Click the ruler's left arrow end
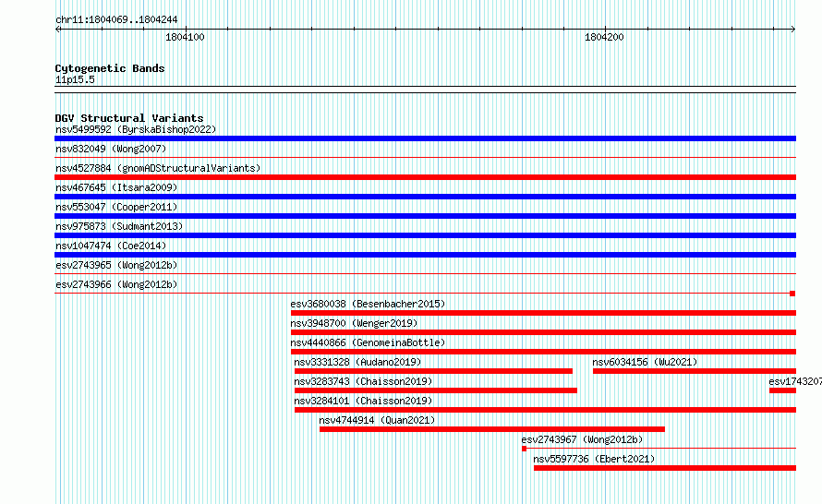Screen dimensions: 822x504 (58, 29)
